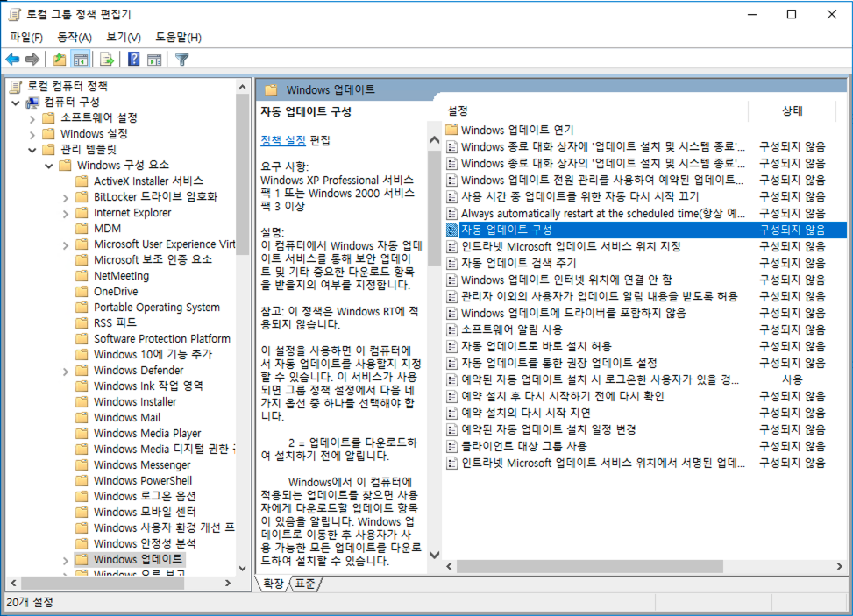Select Windows Media Player tree item

(147, 434)
